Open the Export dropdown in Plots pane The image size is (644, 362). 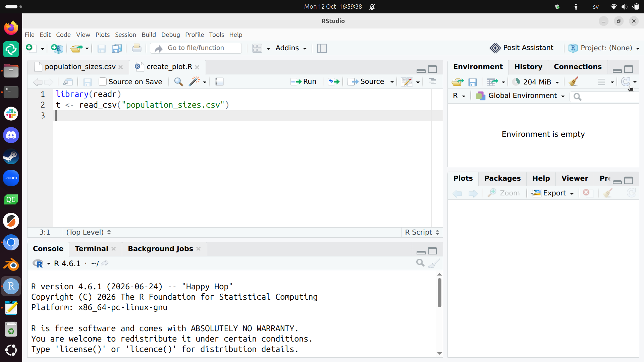(x=553, y=193)
